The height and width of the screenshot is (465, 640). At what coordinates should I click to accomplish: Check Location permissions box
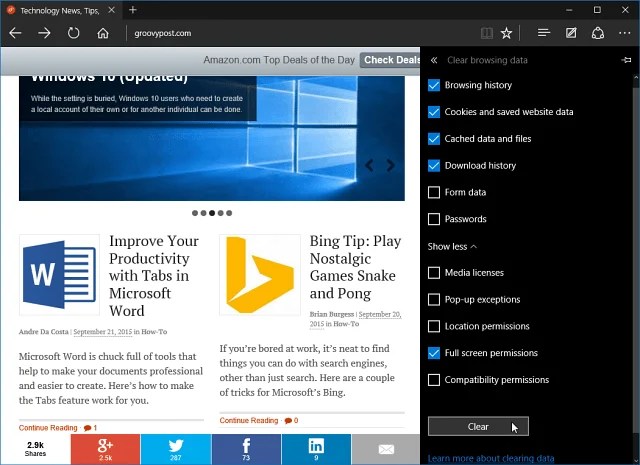click(434, 326)
